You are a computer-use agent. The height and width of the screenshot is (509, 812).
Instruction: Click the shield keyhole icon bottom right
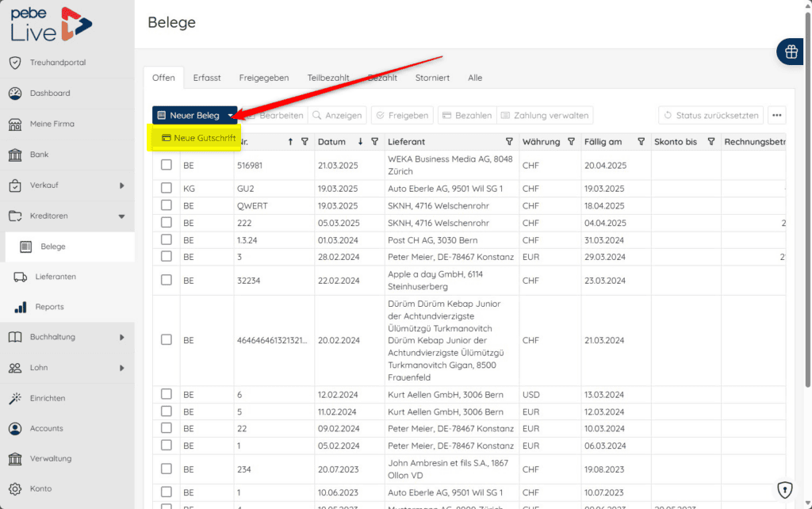coord(785,489)
